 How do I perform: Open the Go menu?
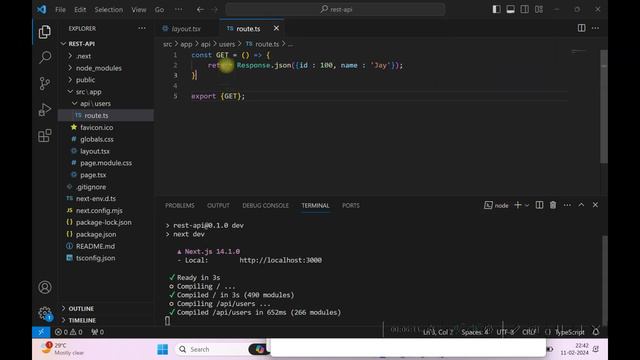(x=159, y=9)
